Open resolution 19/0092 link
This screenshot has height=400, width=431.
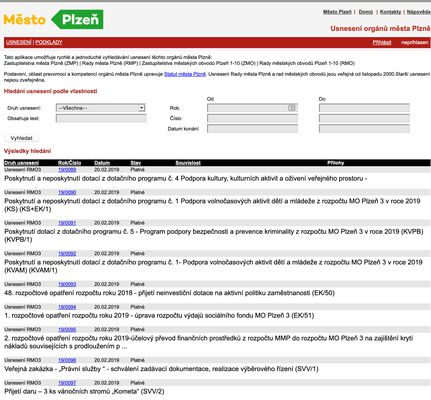(67, 253)
